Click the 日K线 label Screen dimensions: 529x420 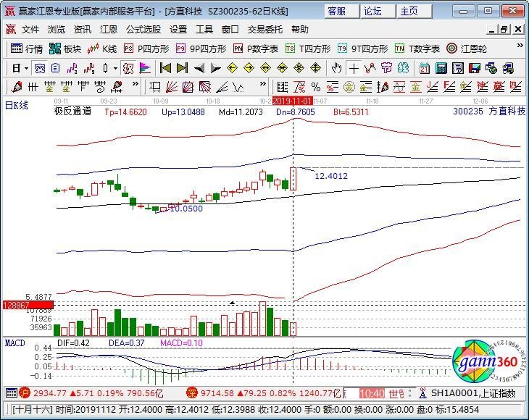[16, 106]
